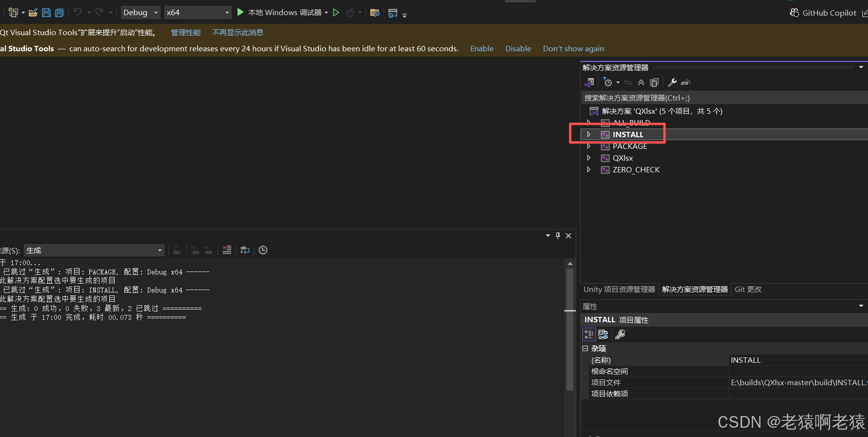Click Show All Files icon
Viewport: 868px width, 437px height.
pyautogui.click(x=654, y=83)
